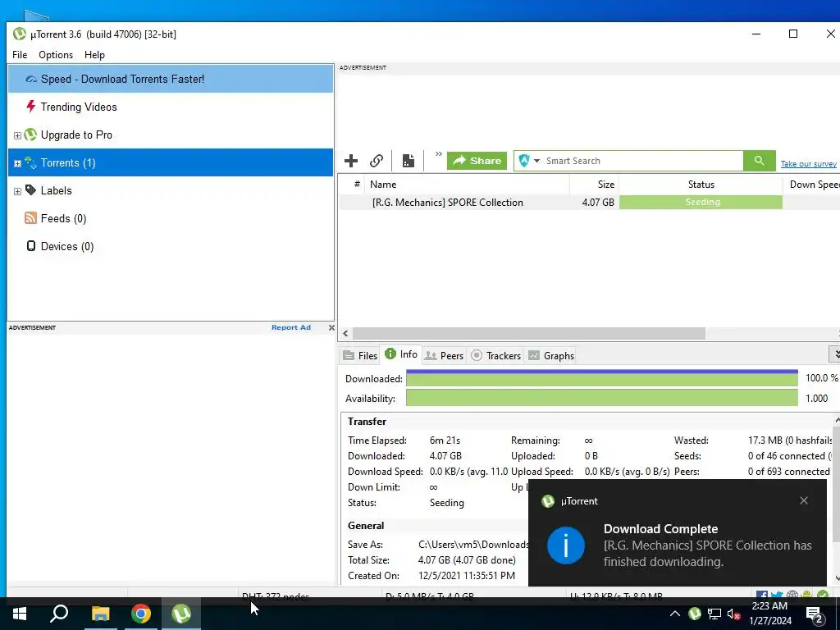This screenshot has width=840, height=630.
Task: Click the Download Complete notification info icon
Action: (566, 546)
